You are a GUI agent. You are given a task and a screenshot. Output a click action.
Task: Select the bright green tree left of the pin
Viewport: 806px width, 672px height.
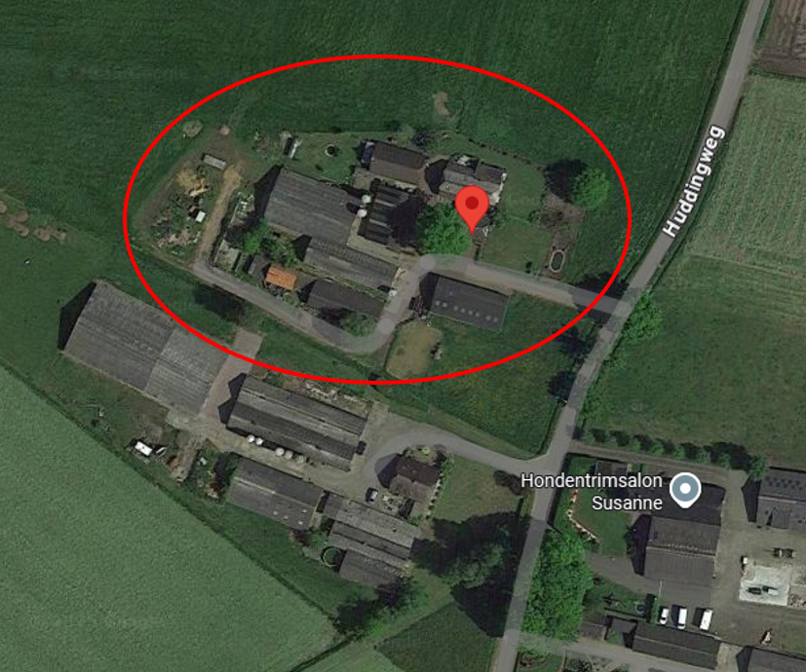(x=441, y=230)
